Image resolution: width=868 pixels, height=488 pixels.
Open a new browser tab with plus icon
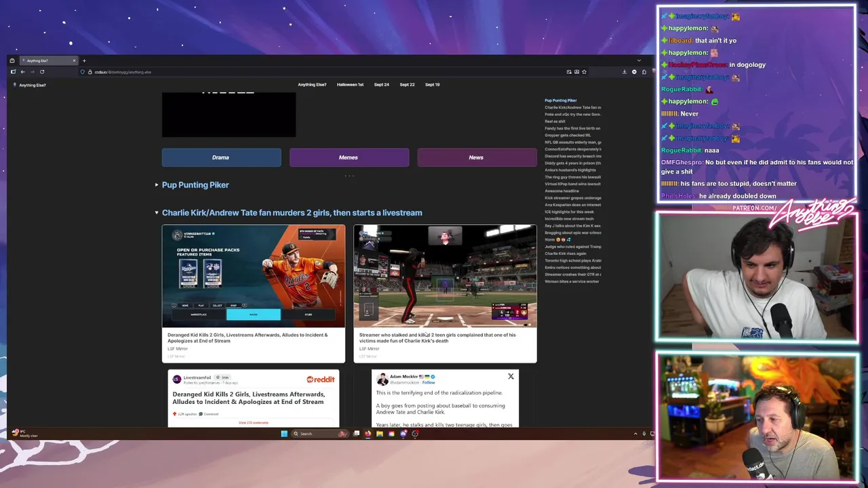[x=84, y=60]
